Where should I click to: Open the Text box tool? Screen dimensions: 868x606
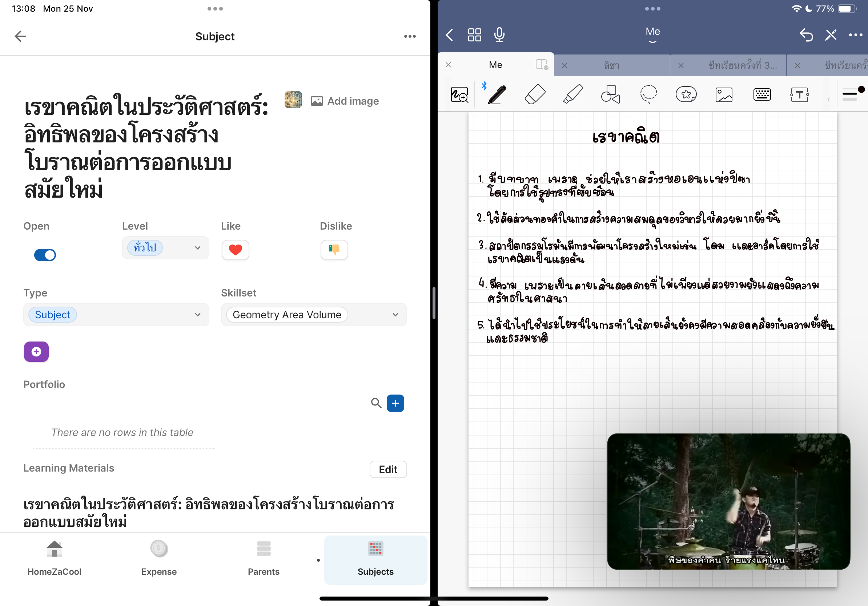(799, 94)
